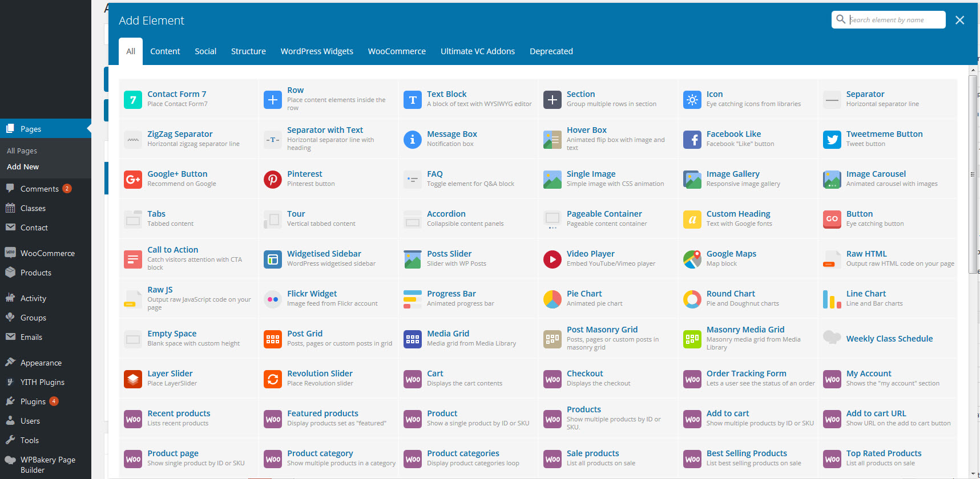Screen dimensions: 980x479
Task: Open the Custom Heading element
Action: (738, 214)
